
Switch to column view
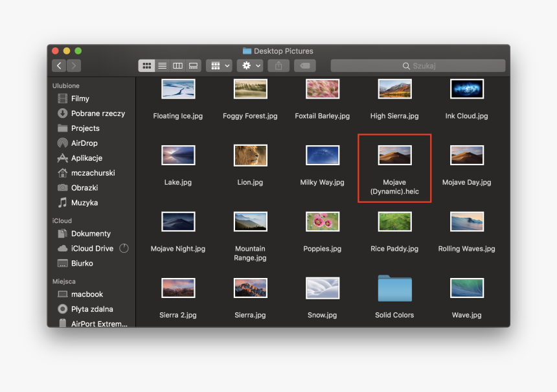coord(177,65)
